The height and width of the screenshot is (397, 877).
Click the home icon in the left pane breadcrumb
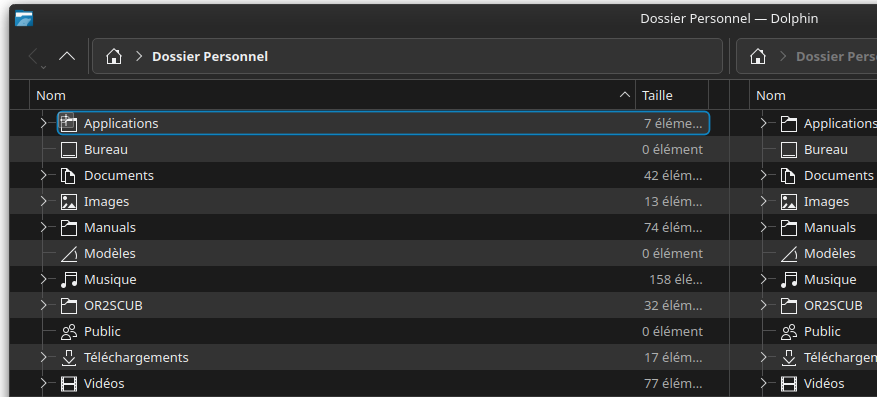point(114,56)
